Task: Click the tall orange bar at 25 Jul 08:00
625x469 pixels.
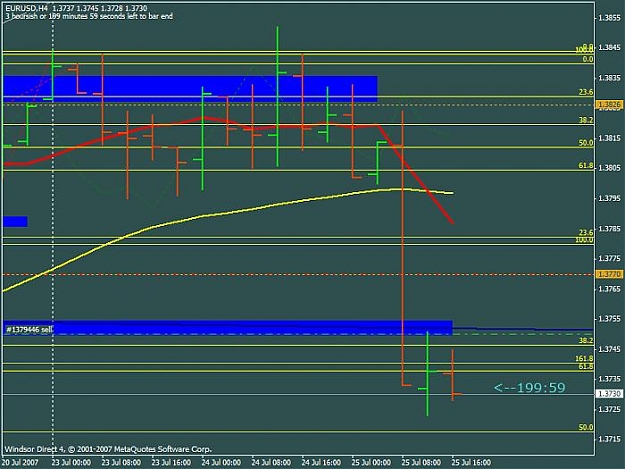Action: pos(403,247)
